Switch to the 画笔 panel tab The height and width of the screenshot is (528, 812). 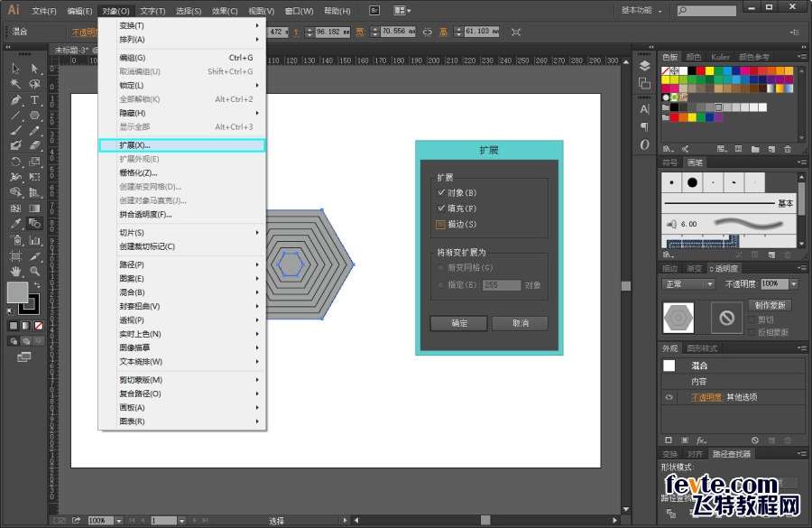695,162
